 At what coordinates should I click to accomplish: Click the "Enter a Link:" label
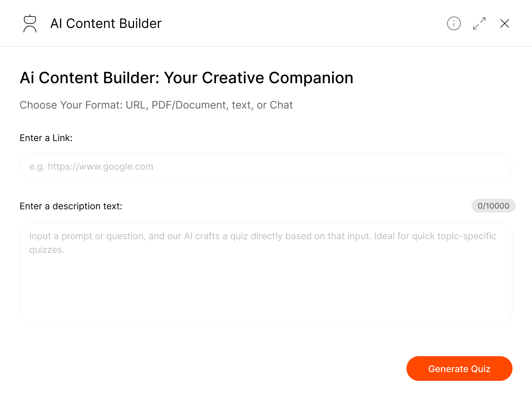46,138
